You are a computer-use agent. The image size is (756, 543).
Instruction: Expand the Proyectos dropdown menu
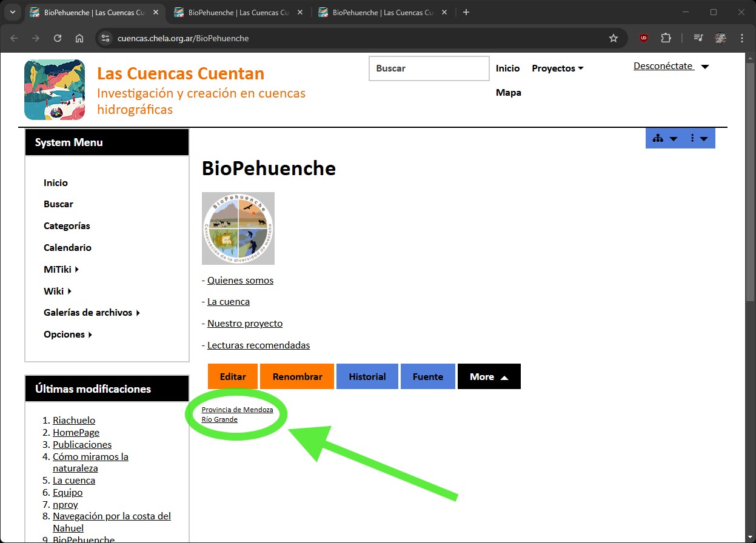tap(557, 68)
